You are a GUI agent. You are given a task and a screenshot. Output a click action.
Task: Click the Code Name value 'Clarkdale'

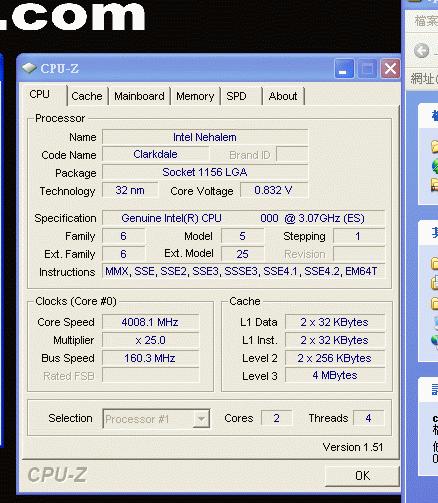[x=155, y=155]
